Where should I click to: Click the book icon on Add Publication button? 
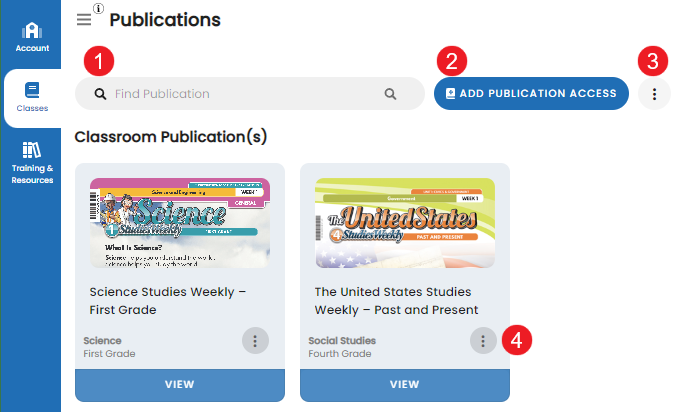(x=451, y=94)
